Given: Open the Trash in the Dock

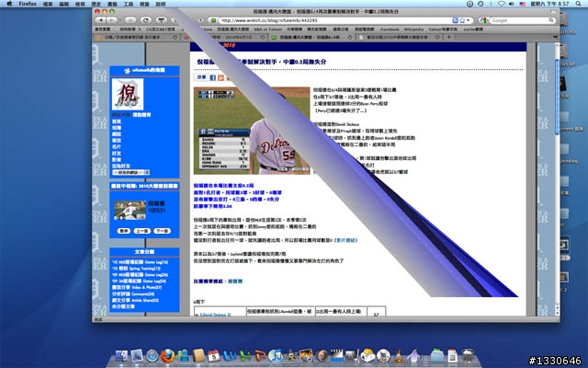Looking at the screenshot, I should click(x=468, y=356).
